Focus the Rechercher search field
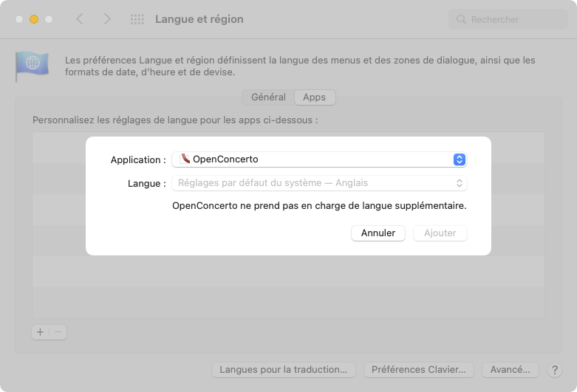Viewport: 577px width, 392px height. click(508, 19)
